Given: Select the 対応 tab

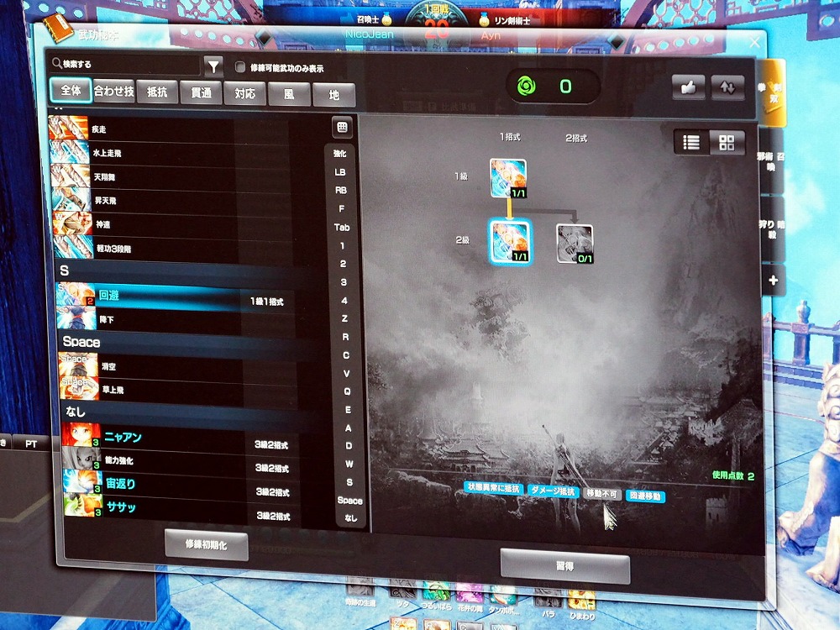Looking at the screenshot, I should coord(244,94).
